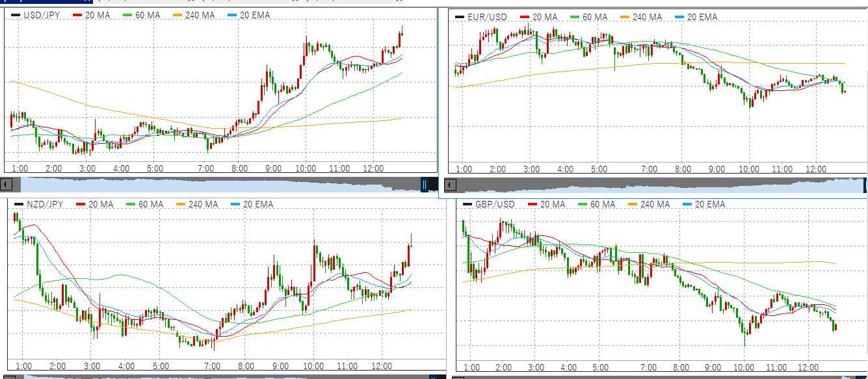Click range handle on EUR/USD navigator
This screenshot has width=868, height=379.
click(865, 185)
